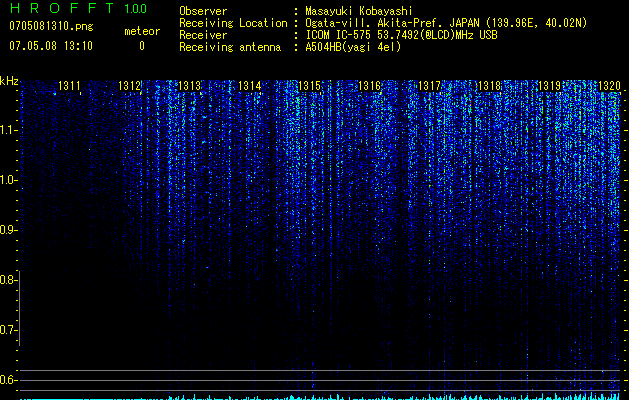Click the 1.0 kHz axis label
The image size is (629, 400).
7,180
